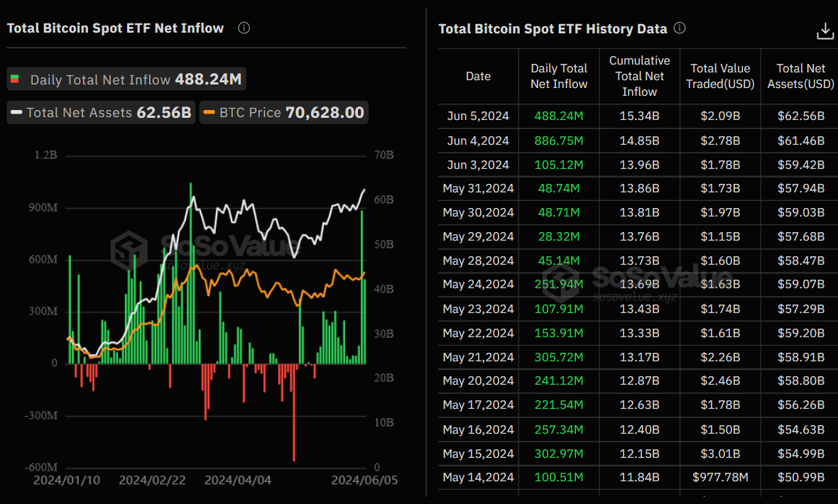This screenshot has height=504, width=838.
Task: Click the 305.72M daily inflow value
Action: tap(559, 357)
